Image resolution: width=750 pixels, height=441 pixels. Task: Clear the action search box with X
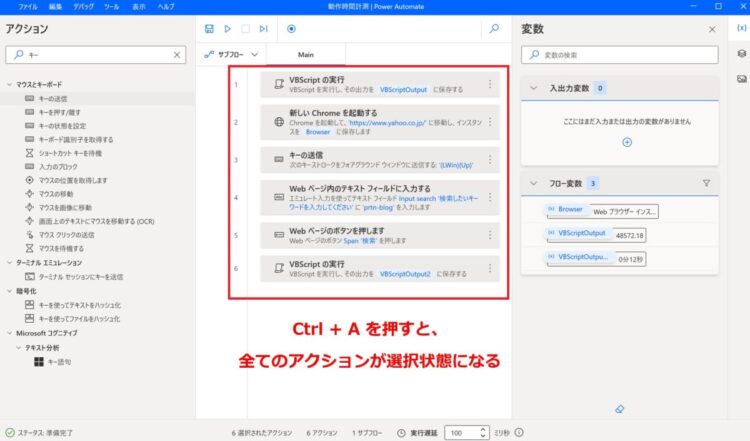[176, 55]
